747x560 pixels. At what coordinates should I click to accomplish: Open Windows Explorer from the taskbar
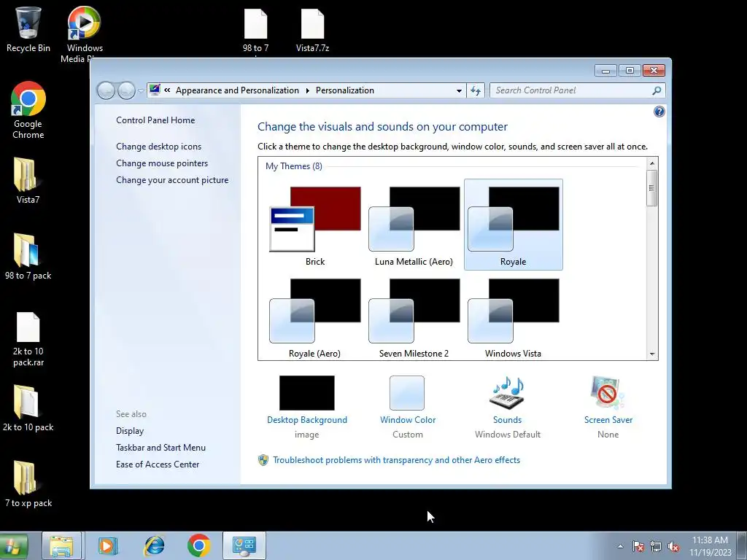(61, 545)
